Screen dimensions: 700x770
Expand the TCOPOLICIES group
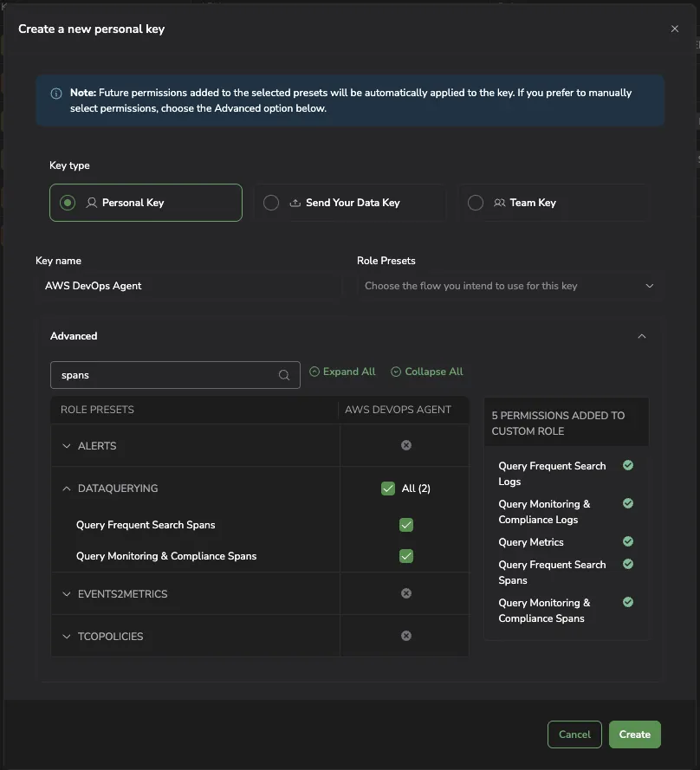click(67, 637)
